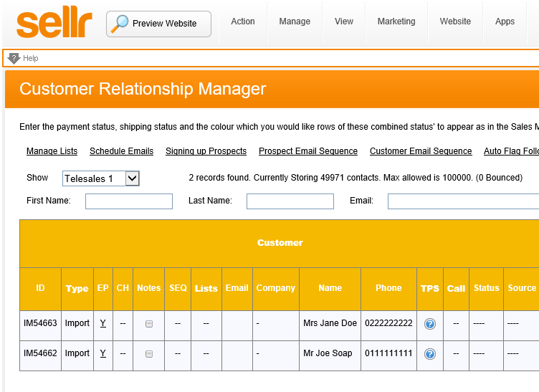539x392 pixels.
Task: Focus the First Name input field
Action: [x=129, y=201]
